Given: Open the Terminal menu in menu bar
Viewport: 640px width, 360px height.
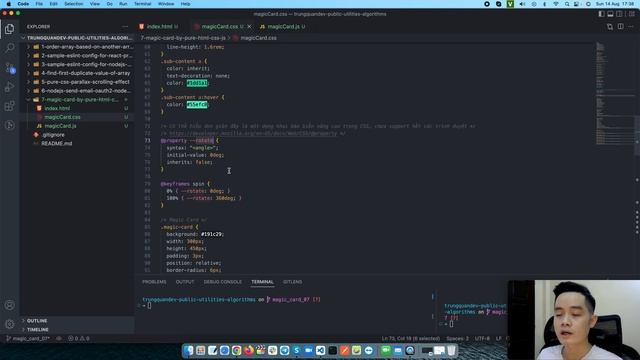Looking at the screenshot, I should pyautogui.click(x=142, y=4).
